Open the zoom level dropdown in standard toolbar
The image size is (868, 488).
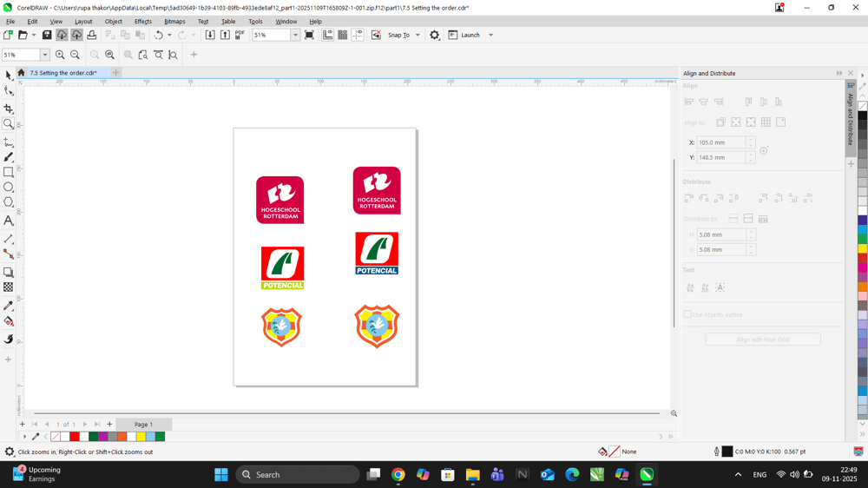[x=295, y=35]
